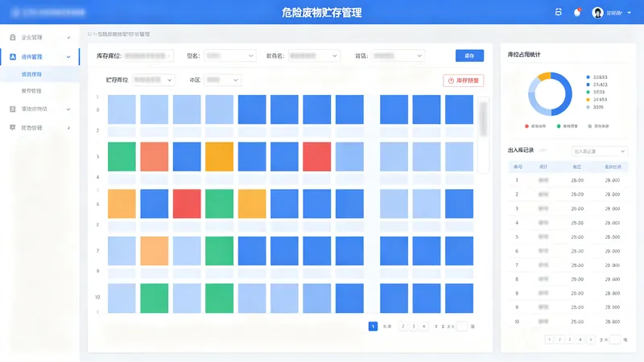
Task: Click the third sidebar menu's grid icon
Action: pos(13,109)
